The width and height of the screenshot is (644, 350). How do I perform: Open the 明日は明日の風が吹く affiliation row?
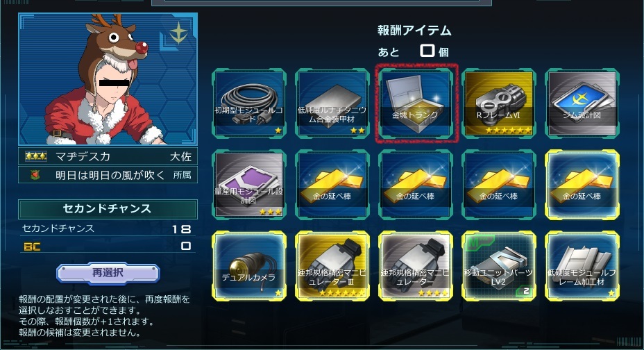(108, 175)
